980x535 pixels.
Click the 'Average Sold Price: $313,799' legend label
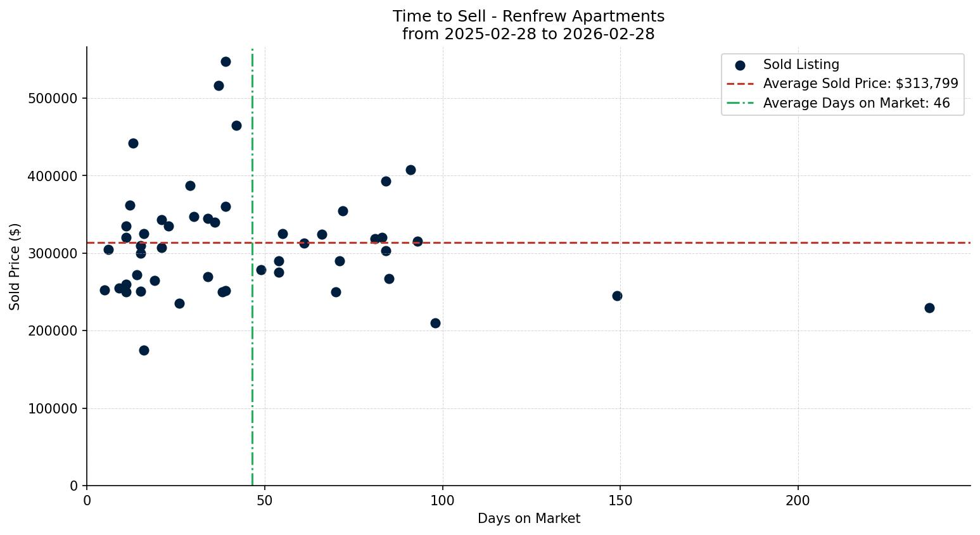click(860, 84)
